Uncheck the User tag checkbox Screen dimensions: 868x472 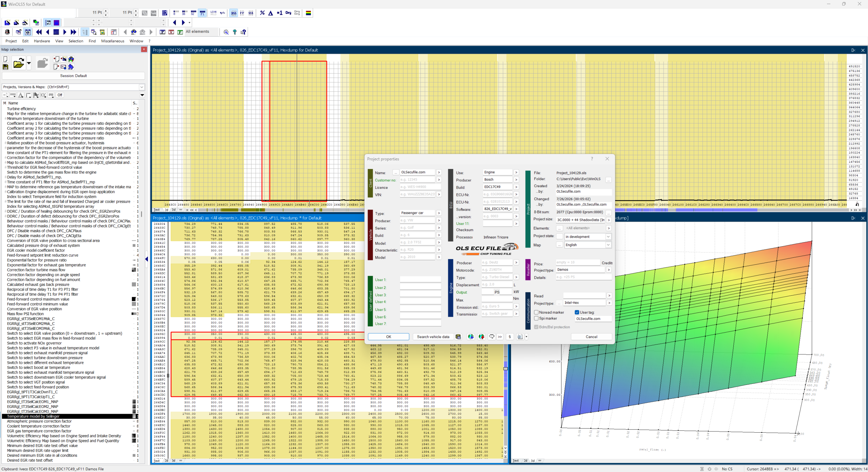tap(577, 312)
